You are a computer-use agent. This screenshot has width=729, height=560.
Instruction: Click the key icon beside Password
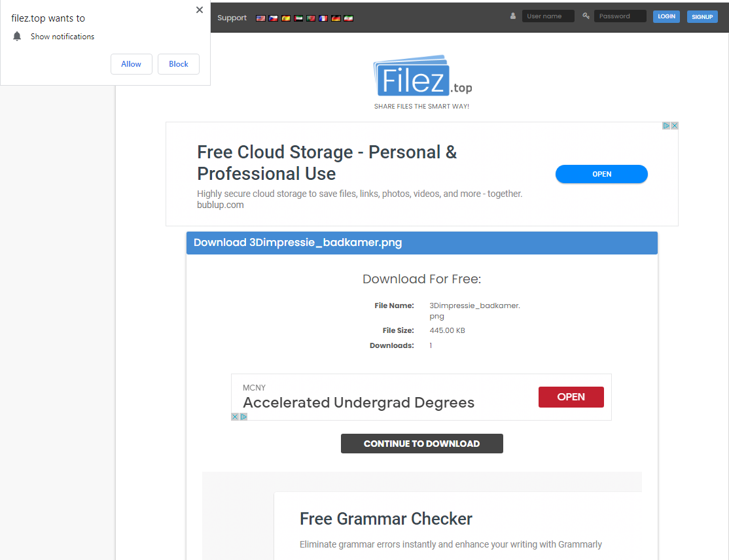pyautogui.click(x=586, y=16)
